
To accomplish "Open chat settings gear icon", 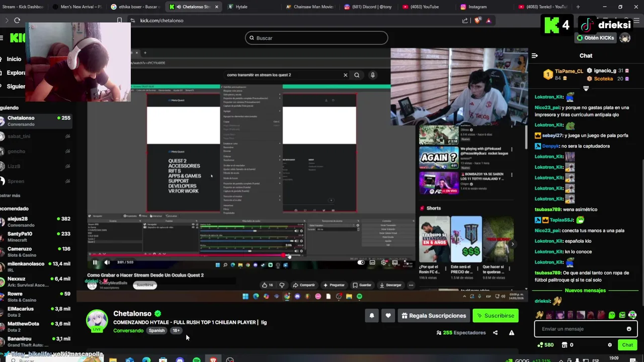I will click(x=610, y=345).
